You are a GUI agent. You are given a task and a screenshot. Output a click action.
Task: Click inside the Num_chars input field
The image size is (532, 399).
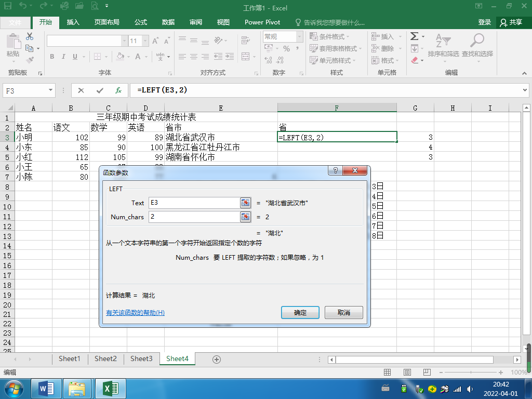pyautogui.click(x=193, y=217)
